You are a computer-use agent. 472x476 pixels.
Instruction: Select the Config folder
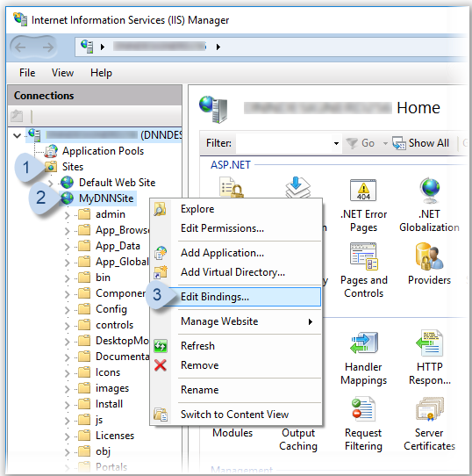point(111,309)
